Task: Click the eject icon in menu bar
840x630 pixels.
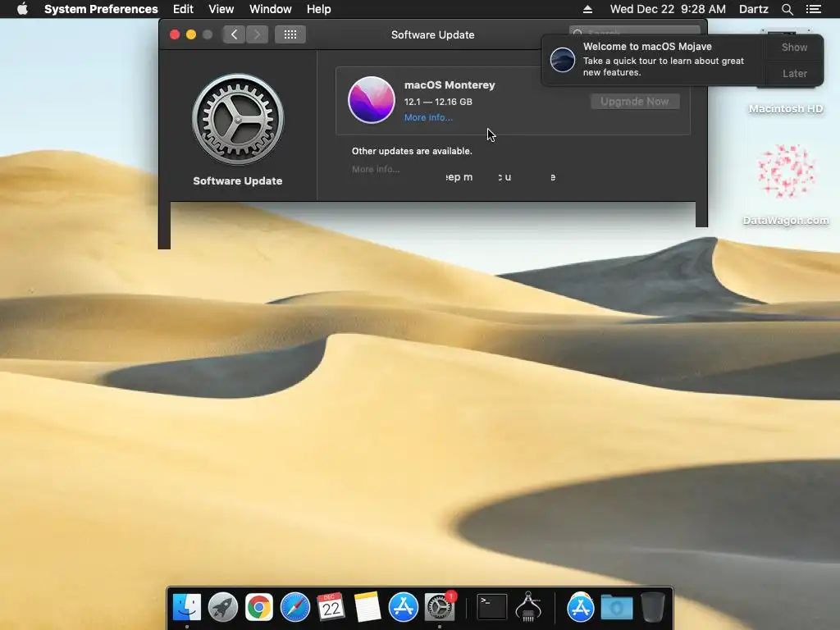Action: (587, 9)
